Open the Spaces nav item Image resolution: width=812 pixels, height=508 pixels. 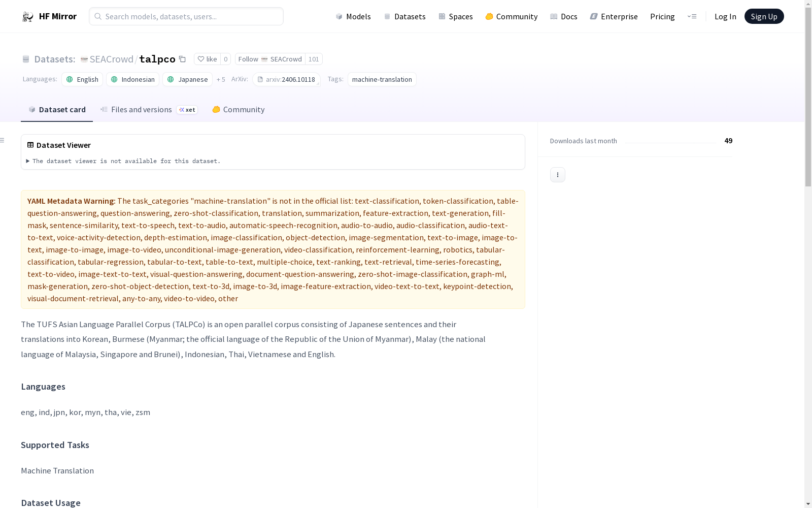click(456, 16)
